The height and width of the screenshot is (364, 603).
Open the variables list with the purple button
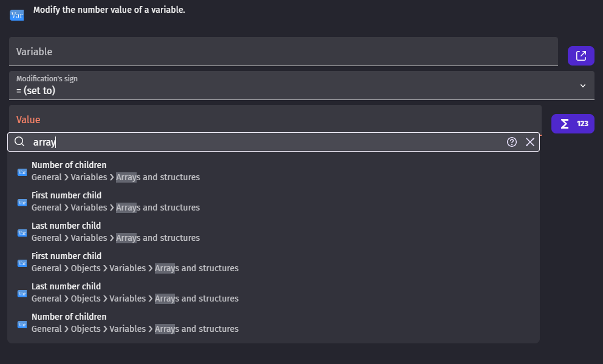tap(581, 56)
